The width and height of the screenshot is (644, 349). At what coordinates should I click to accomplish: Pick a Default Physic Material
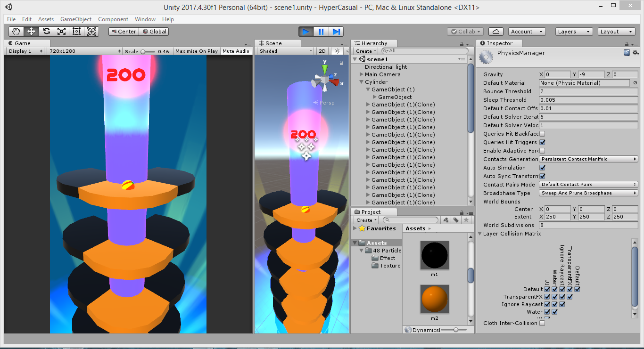(635, 83)
